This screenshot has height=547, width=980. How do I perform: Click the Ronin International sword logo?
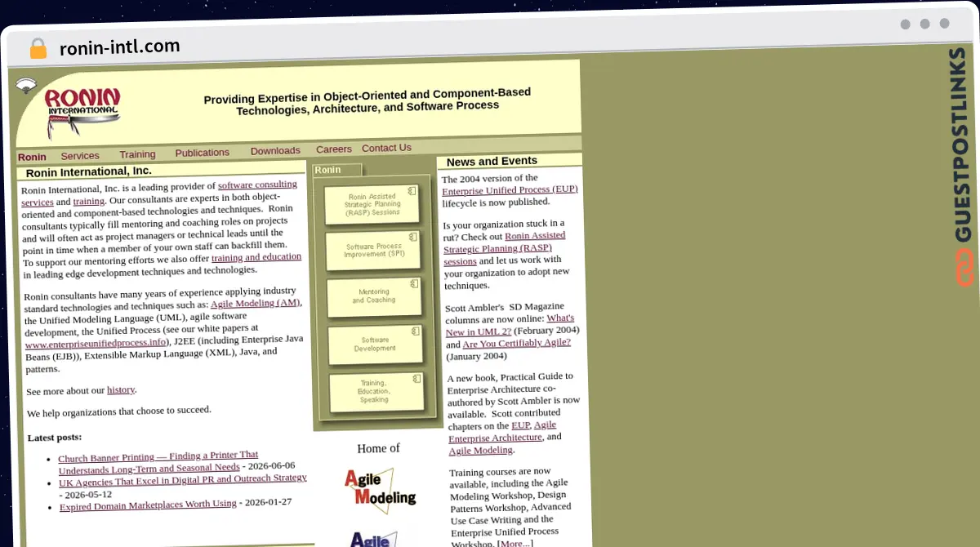[x=82, y=113]
